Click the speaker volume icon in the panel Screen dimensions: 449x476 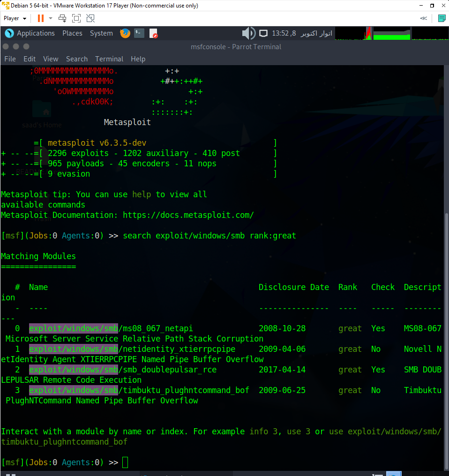pyautogui.click(x=248, y=33)
